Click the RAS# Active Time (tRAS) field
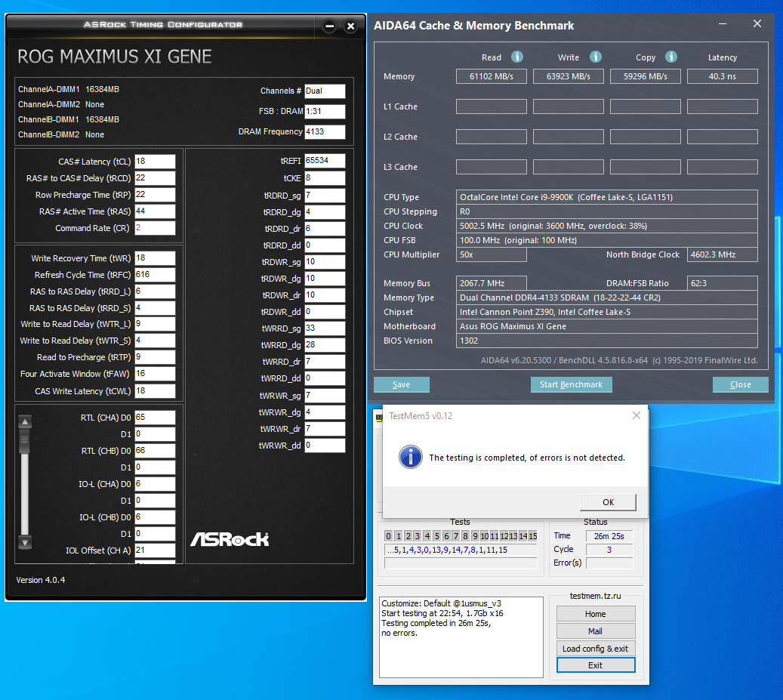 tap(156, 211)
